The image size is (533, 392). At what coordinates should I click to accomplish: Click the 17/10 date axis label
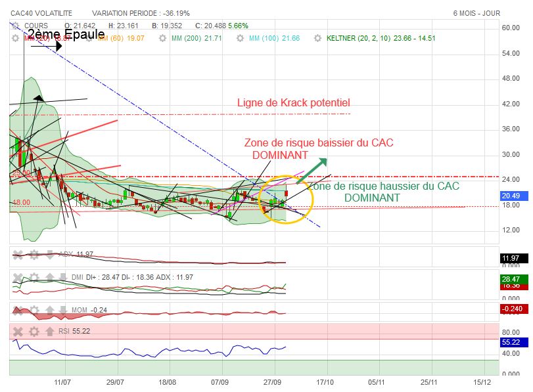(x=325, y=382)
